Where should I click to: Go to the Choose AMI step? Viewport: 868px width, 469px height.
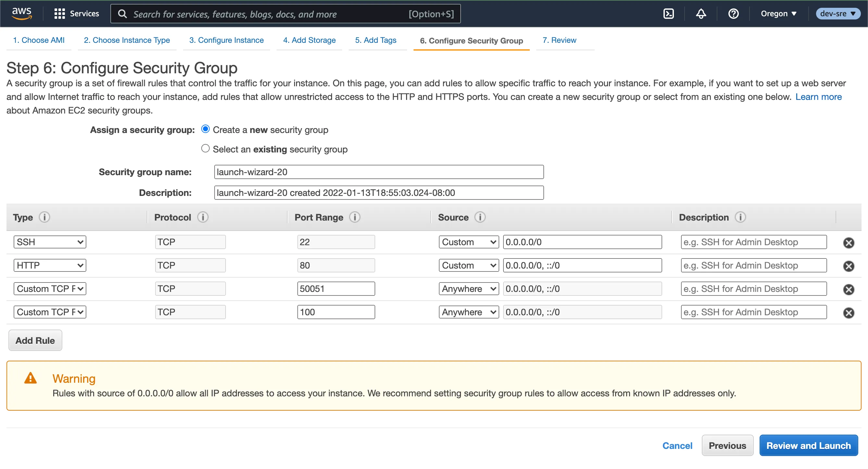(38, 40)
